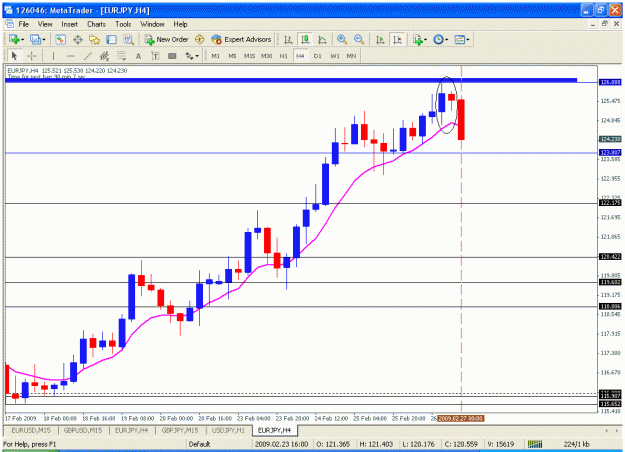The height and width of the screenshot is (452, 625).
Task: Select the thick blue 126.000 horizontal line
Action: point(291,81)
